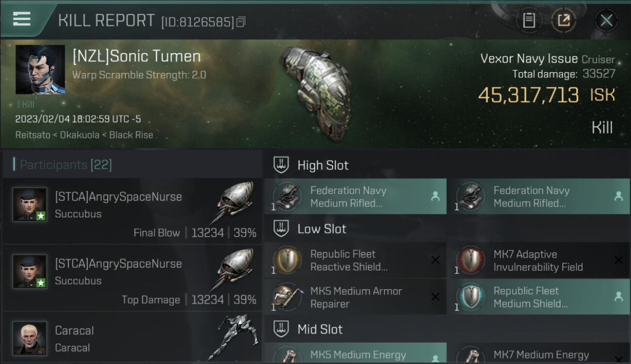This screenshot has height=364, width=631.
Task: Open the hamburger menu icon
Action: click(21, 19)
